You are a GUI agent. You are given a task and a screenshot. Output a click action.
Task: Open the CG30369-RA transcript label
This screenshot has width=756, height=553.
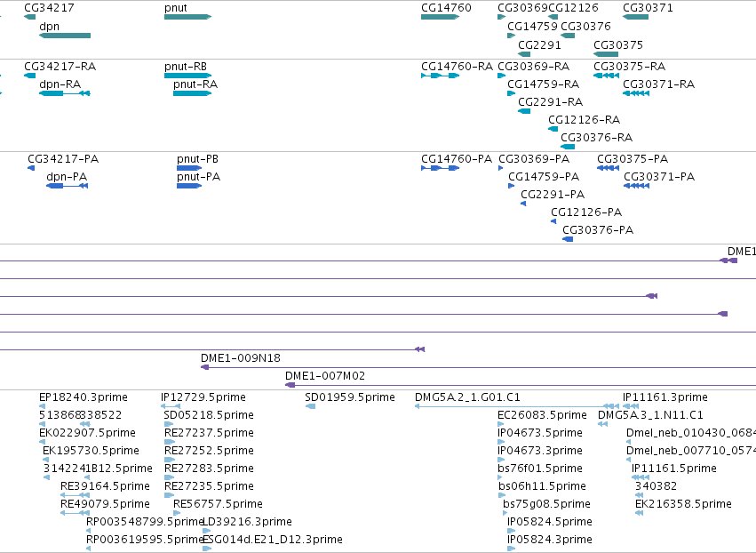coord(533,66)
